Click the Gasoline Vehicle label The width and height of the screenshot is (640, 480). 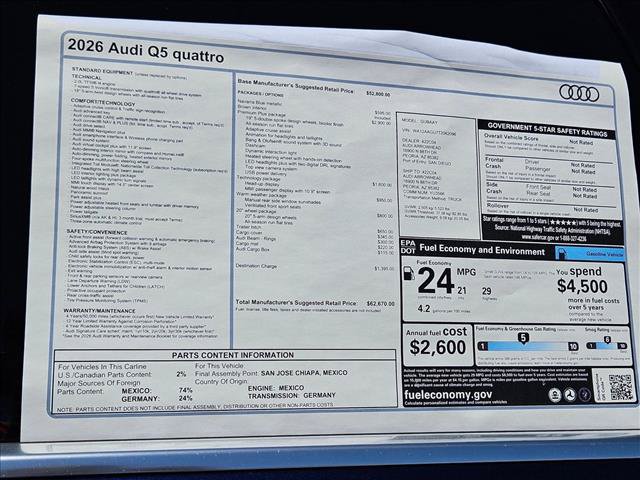click(x=604, y=254)
